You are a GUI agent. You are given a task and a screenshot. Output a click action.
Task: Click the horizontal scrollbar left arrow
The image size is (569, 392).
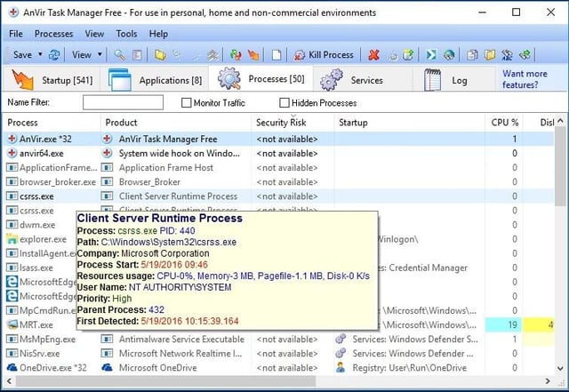pyautogui.click(x=10, y=381)
